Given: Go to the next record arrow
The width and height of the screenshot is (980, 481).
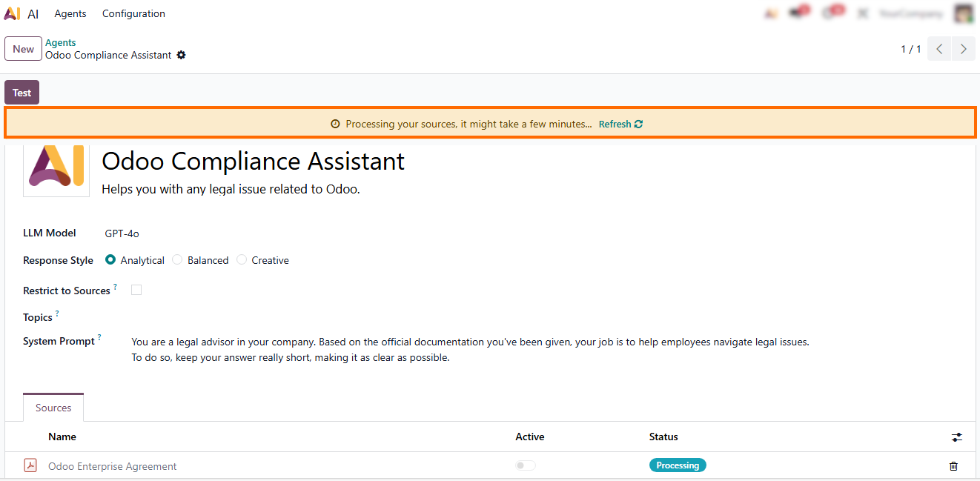Looking at the screenshot, I should click(963, 49).
